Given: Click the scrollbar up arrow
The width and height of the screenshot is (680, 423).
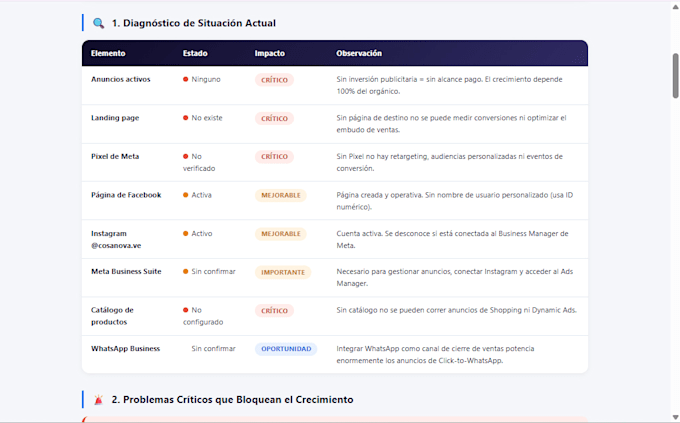Looking at the screenshot, I should (x=675, y=7).
